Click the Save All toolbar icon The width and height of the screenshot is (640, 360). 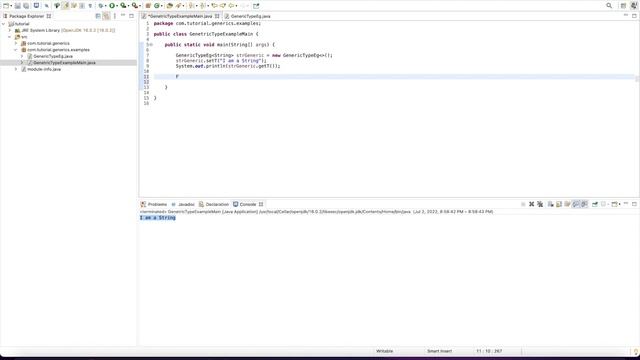[26, 6]
